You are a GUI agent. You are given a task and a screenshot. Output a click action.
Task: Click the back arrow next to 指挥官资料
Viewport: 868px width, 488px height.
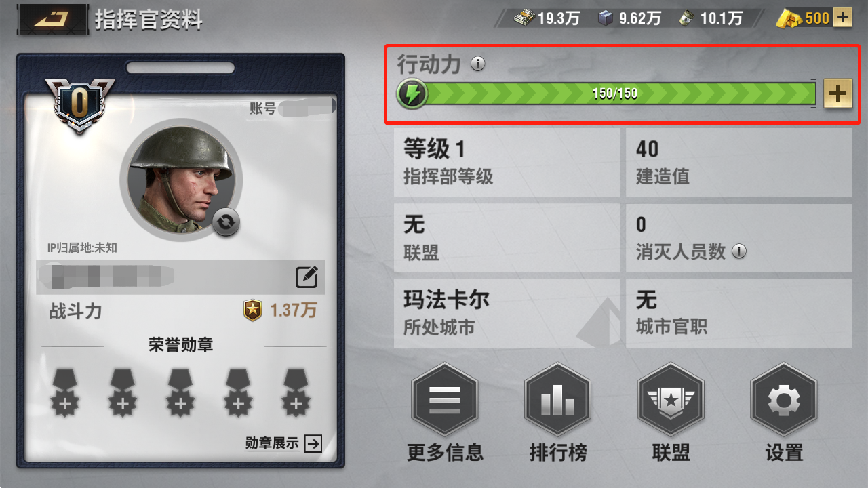(52, 19)
